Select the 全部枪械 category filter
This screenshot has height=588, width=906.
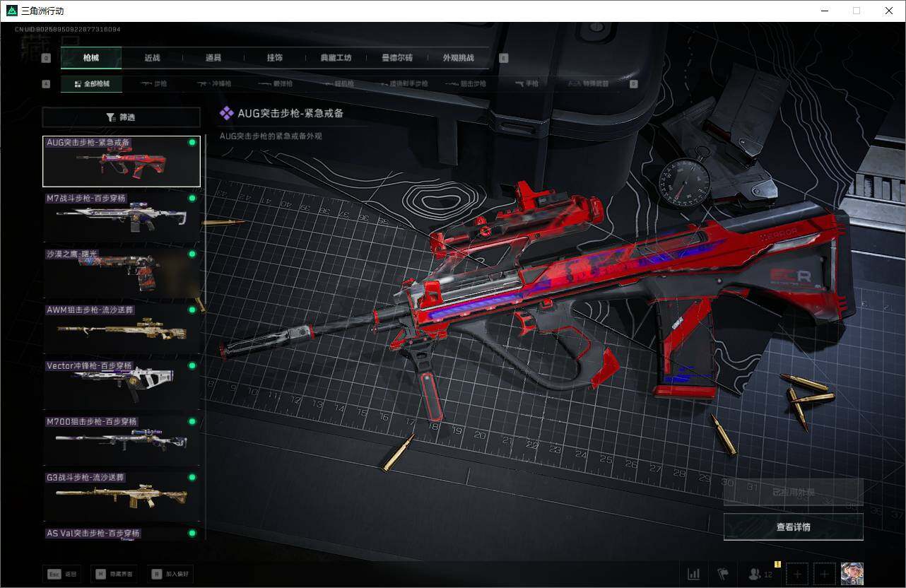(x=91, y=83)
